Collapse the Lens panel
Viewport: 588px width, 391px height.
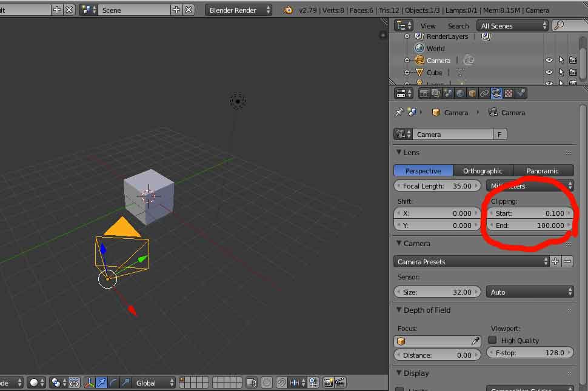click(399, 152)
